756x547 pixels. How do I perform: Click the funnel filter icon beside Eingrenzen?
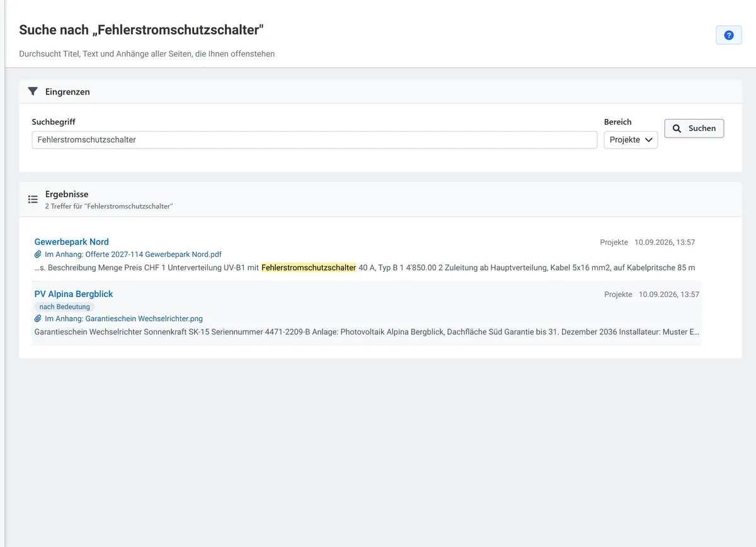point(33,91)
